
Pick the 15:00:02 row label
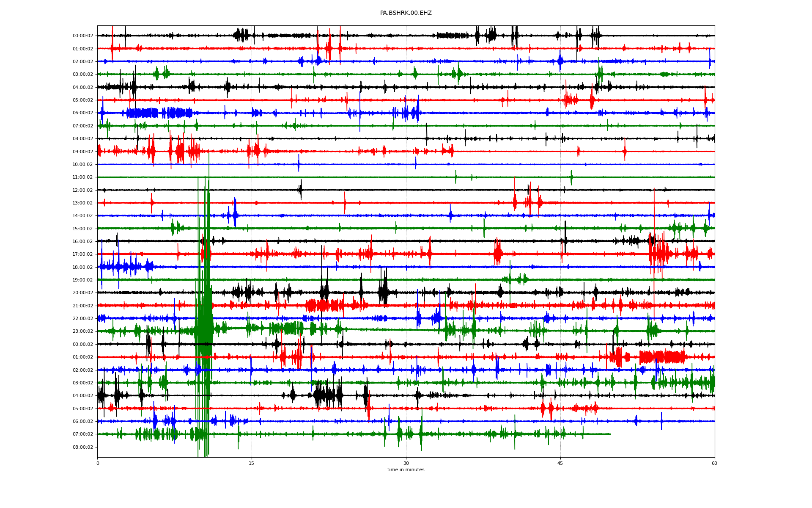click(x=82, y=229)
